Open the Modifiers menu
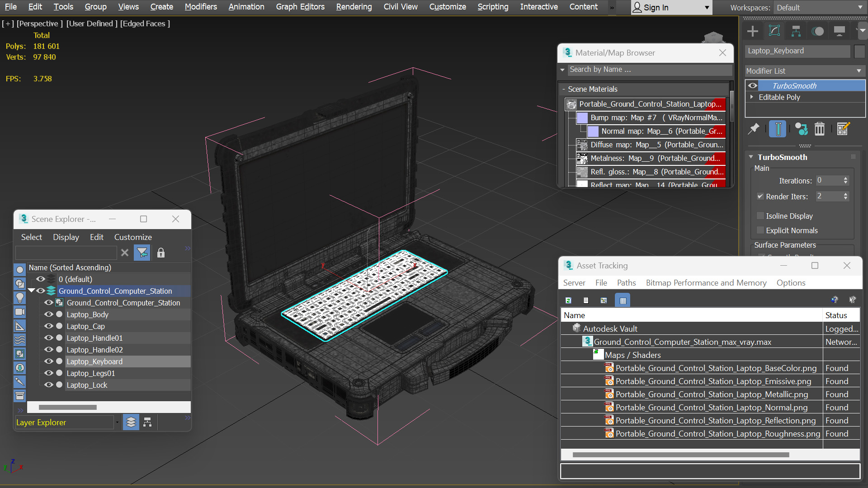The image size is (868, 488). [201, 7]
